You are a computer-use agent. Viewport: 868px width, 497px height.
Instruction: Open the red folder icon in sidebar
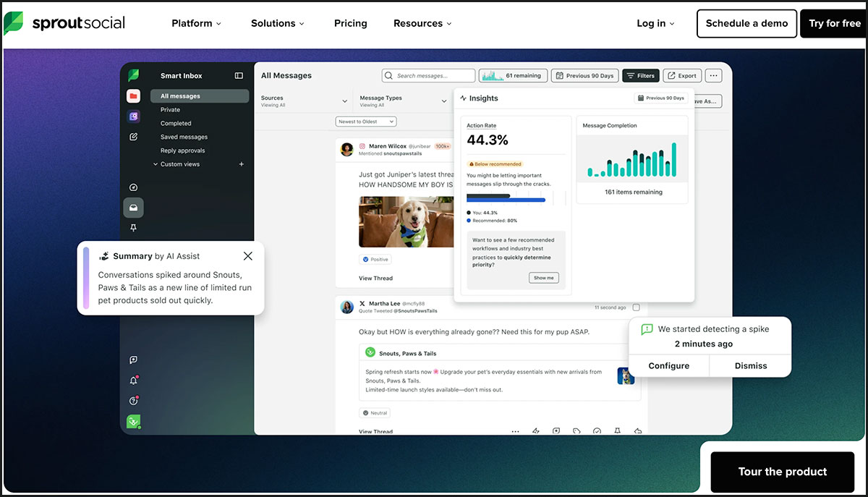pyautogui.click(x=133, y=96)
